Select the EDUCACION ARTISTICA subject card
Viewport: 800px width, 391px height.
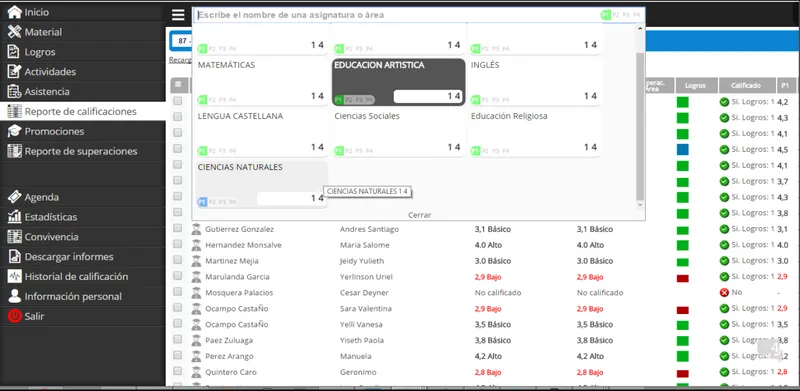[x=398, y=82]
